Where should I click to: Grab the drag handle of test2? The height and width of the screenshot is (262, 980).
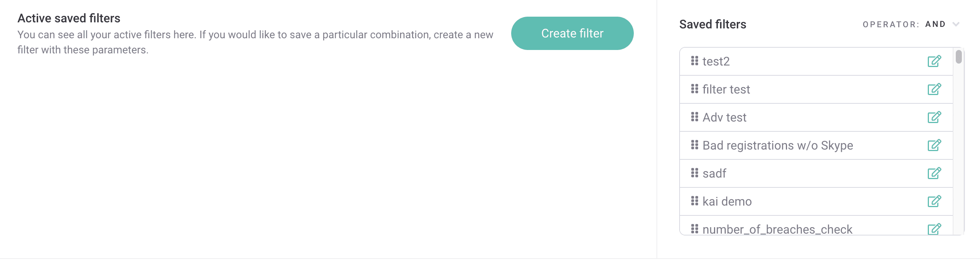[x=694, y=61]
